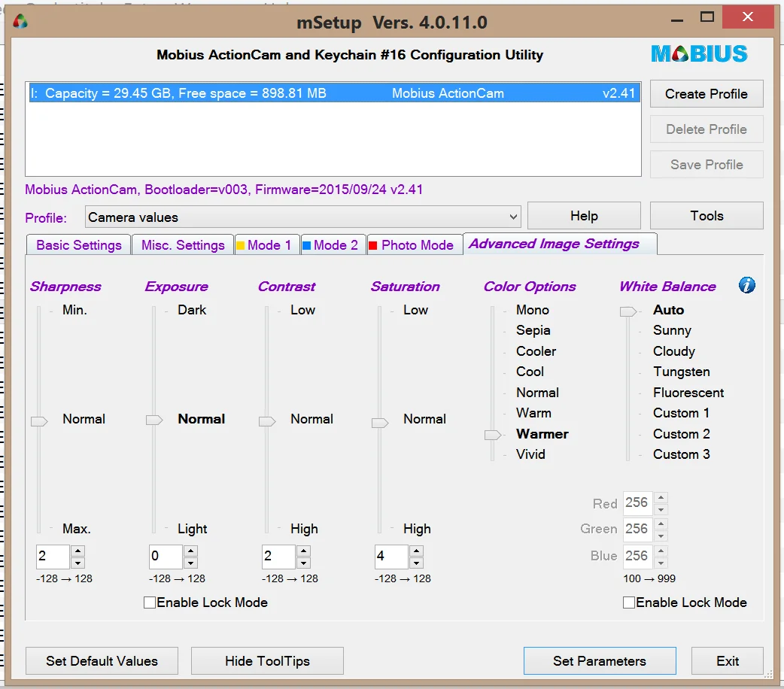Click the Red value input field
The width and height of the screenshot is (784, 689).
click(638, 503)
